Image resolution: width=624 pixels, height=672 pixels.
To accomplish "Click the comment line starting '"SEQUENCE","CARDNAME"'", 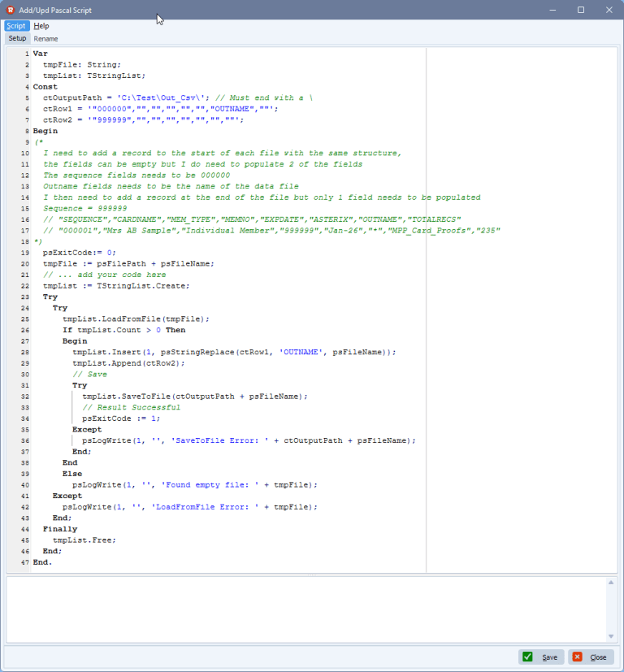I will click(x=252, y=220).
